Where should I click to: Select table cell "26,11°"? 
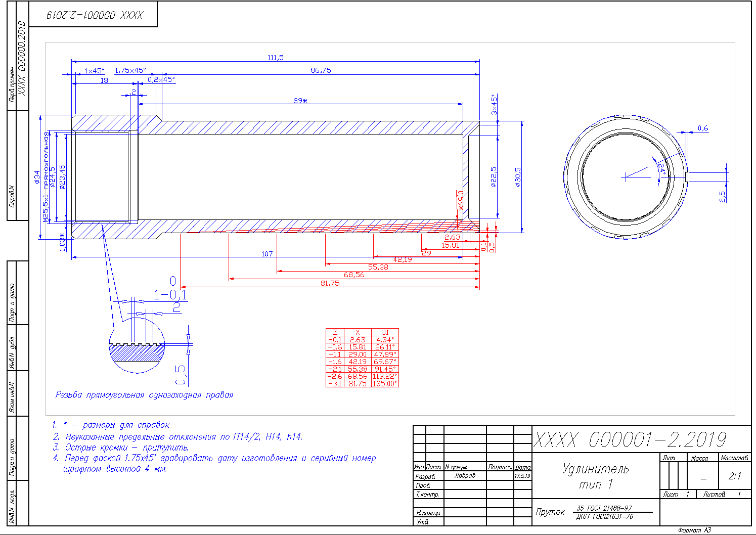(385, 347)
